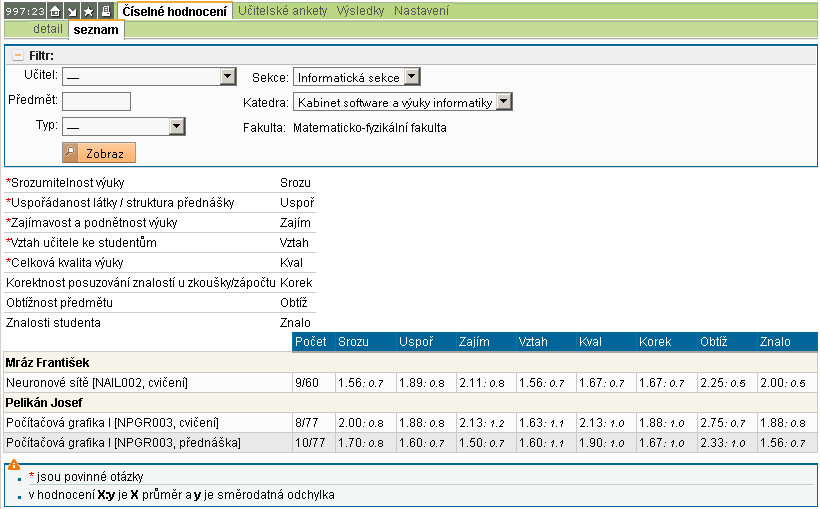Open the Katedra dropdown list

click(402, 102)
